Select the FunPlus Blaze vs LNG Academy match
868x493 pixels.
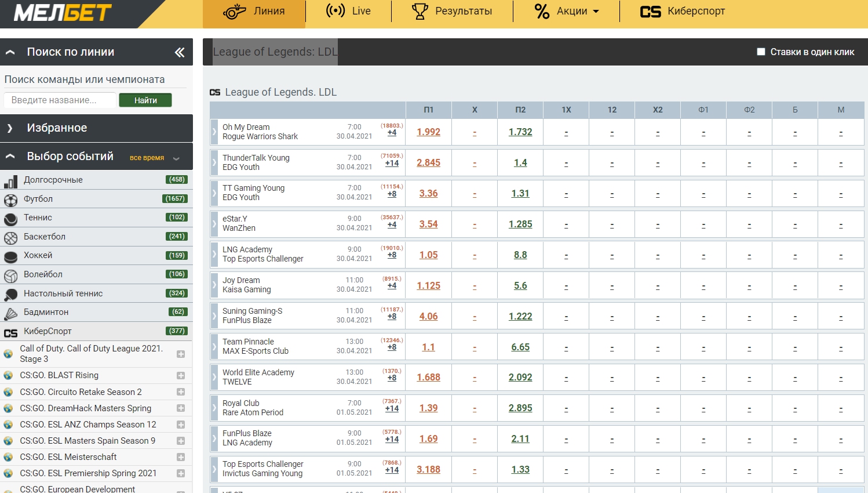(247, 438)
